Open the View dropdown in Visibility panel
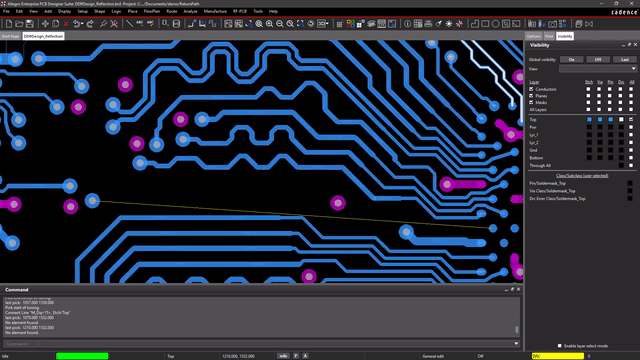The image size is (640, 360). click(x=598, y=69)
